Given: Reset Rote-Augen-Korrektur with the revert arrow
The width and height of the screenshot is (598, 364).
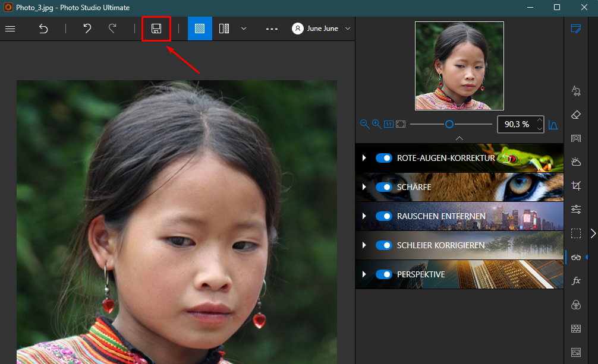Looking at the screenshot, I should click(506, 158).
